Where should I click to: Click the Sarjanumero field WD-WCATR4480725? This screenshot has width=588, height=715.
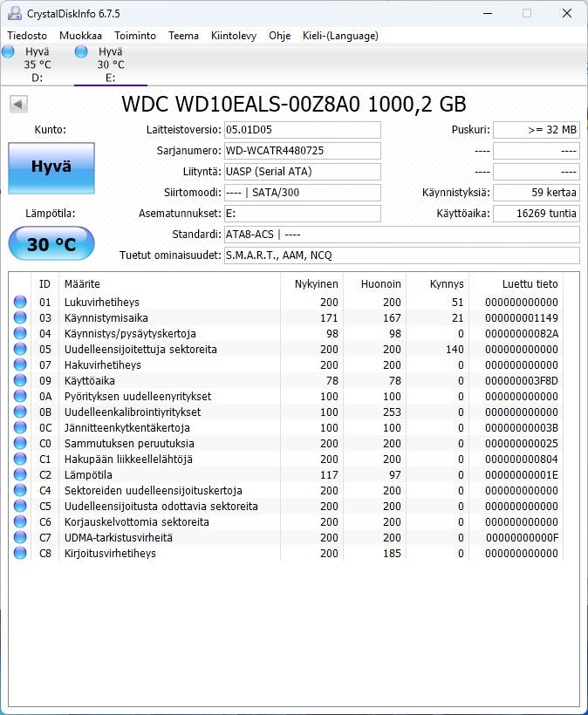(x=303, y=151)
